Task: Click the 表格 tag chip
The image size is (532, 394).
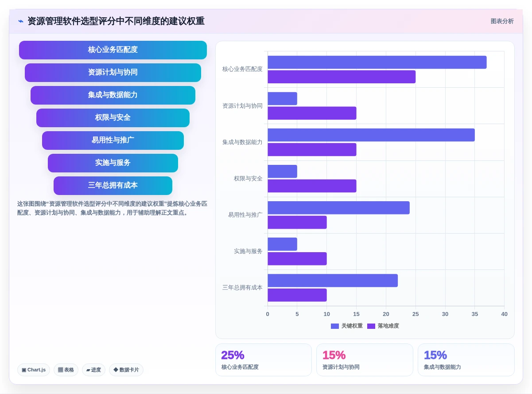Action: pos(66,370)
